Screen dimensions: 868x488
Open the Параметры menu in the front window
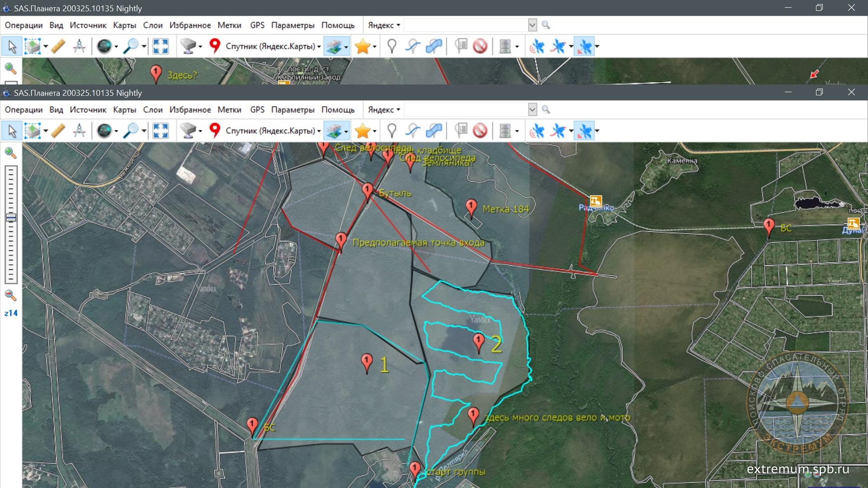coord(293,109)
